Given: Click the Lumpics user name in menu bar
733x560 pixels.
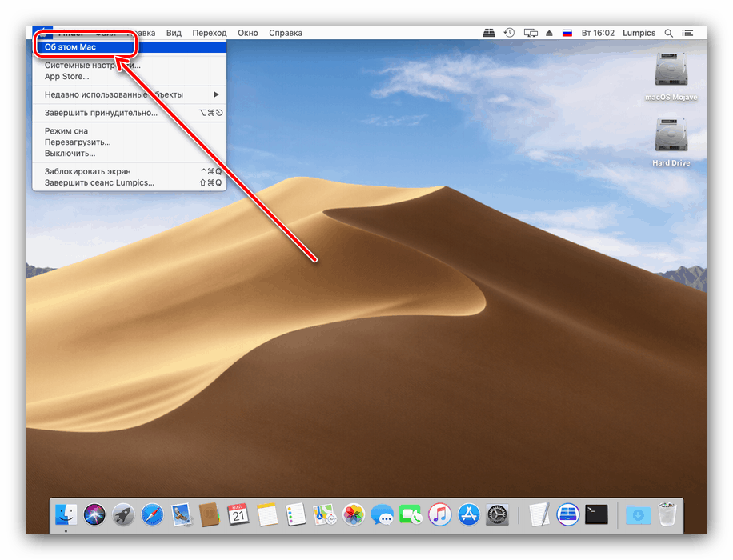Looking at the screenshot, I should click(639, 33).
